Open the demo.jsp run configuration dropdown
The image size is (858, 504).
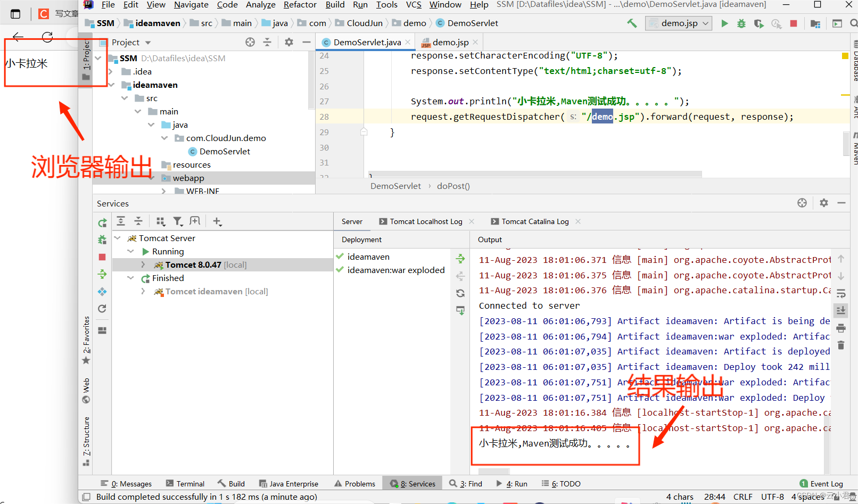(679, 23)
